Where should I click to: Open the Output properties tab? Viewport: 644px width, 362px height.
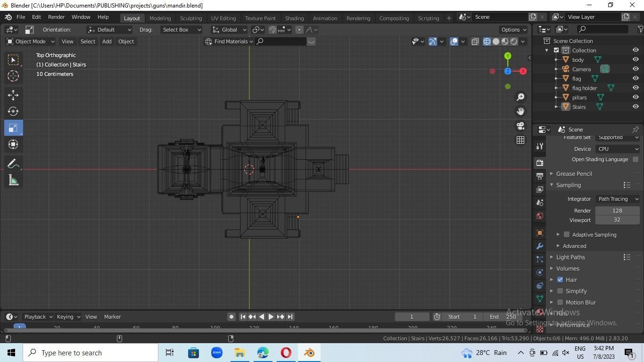point(540,176)
